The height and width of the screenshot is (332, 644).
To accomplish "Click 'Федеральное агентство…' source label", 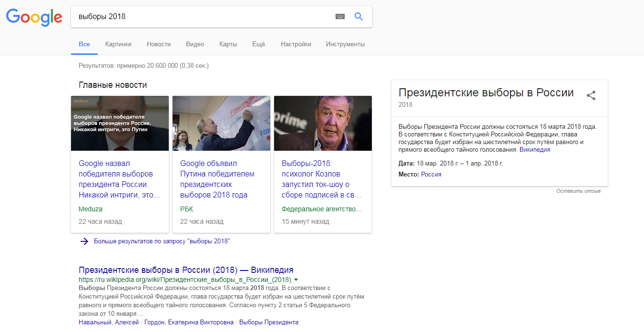I will [322, 209].
